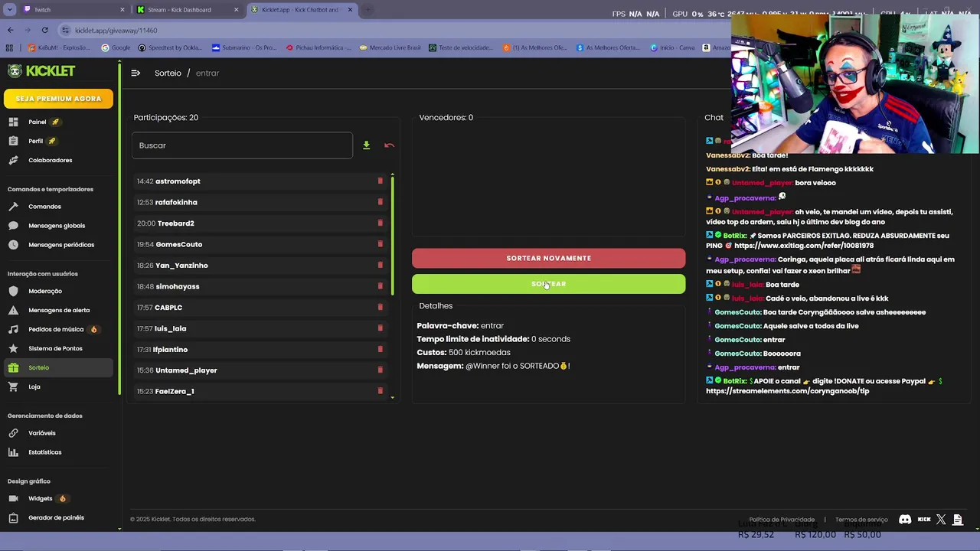
Task: Open Política de Privacidade link
Action: (782, 520)
